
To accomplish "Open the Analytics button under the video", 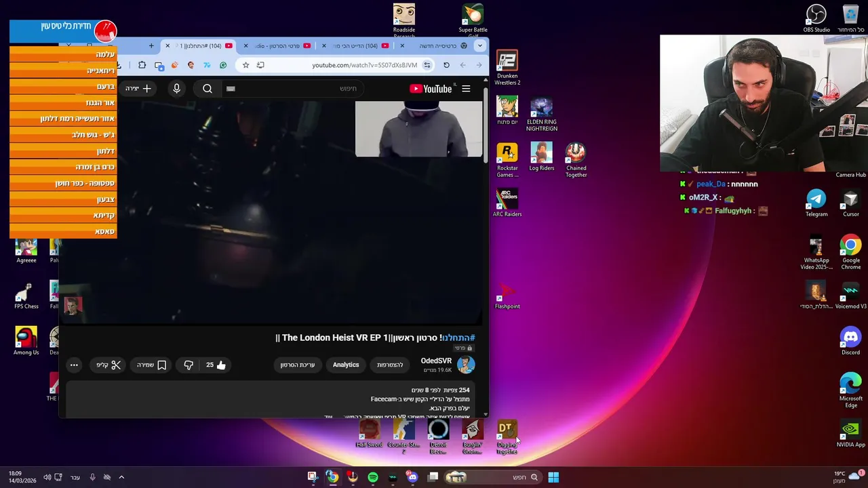I will [x=346, y=365].
